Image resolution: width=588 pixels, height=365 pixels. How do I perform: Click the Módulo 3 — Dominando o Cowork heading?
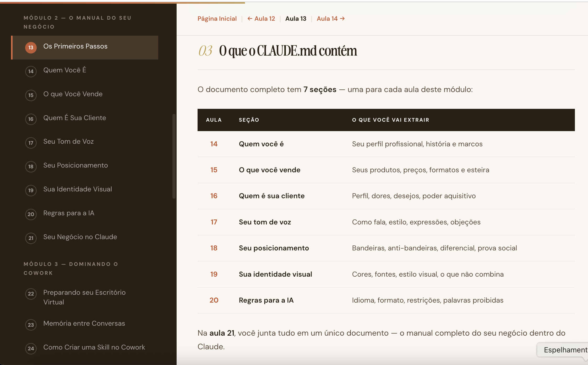coord(71,269)
